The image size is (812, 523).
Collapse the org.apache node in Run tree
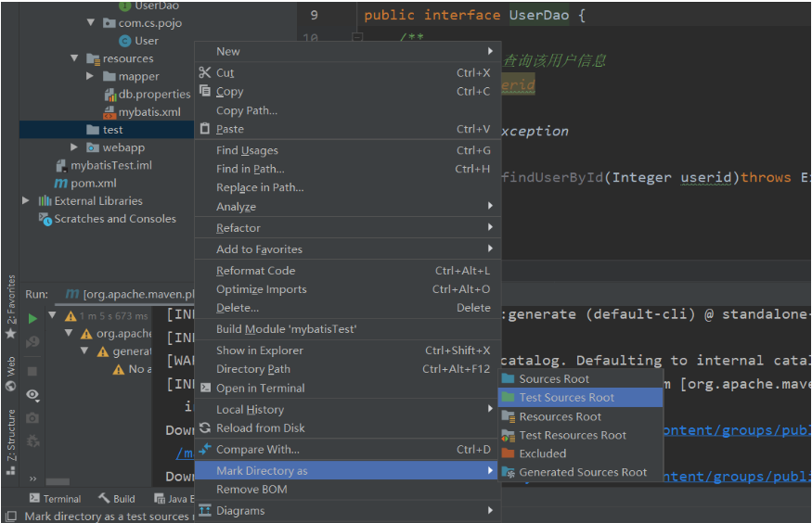(69, 333)
